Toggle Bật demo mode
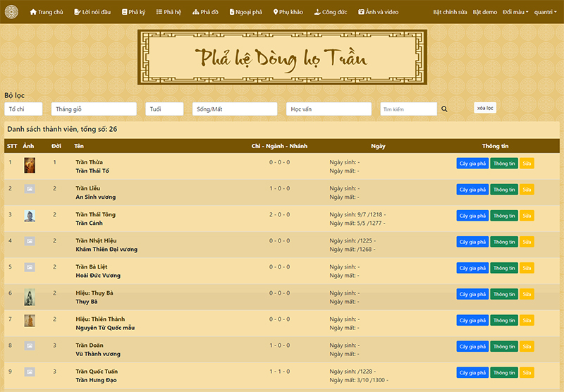564x392 pixels. (x=485, y=12)
